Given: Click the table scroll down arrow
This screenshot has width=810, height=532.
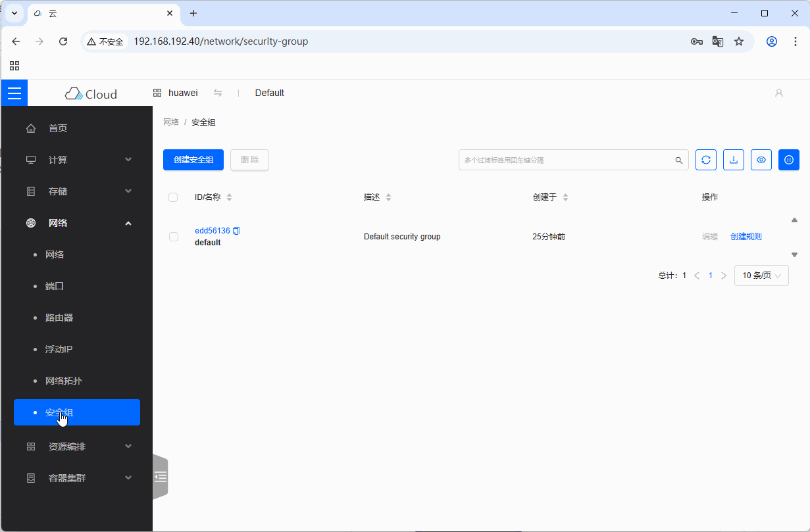Looking at the screenshot, I should click(794, 254).
